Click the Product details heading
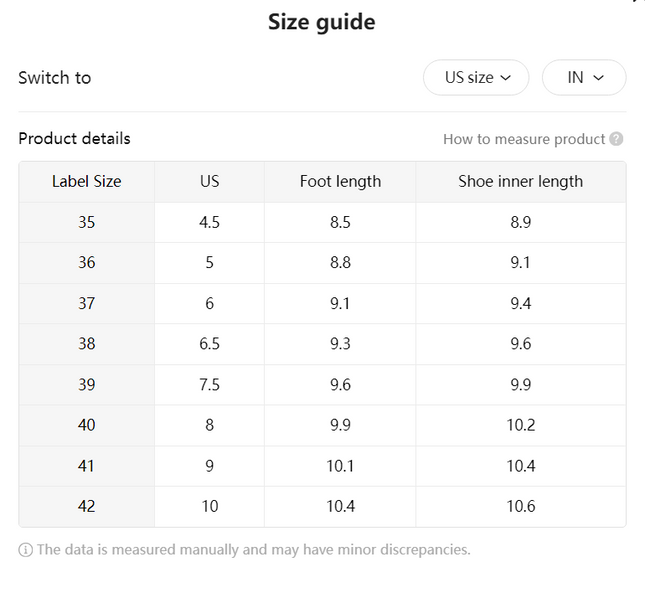 [x=74, y=139]
